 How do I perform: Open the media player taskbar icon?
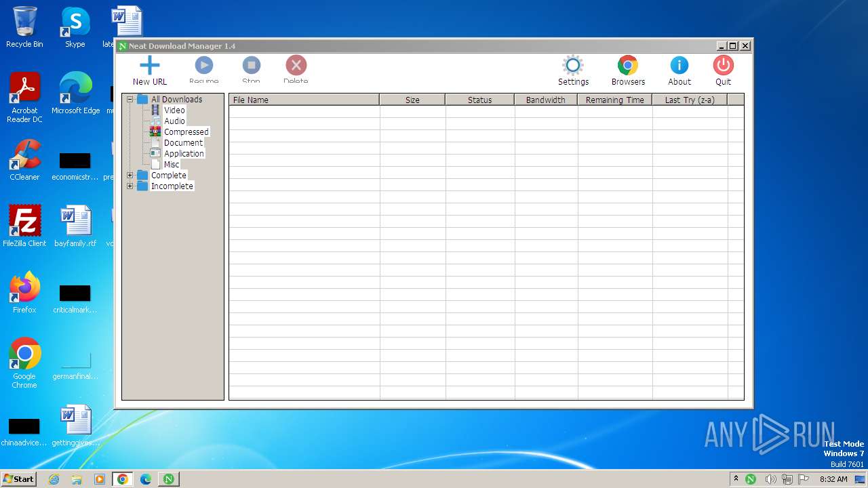point(100,479)
